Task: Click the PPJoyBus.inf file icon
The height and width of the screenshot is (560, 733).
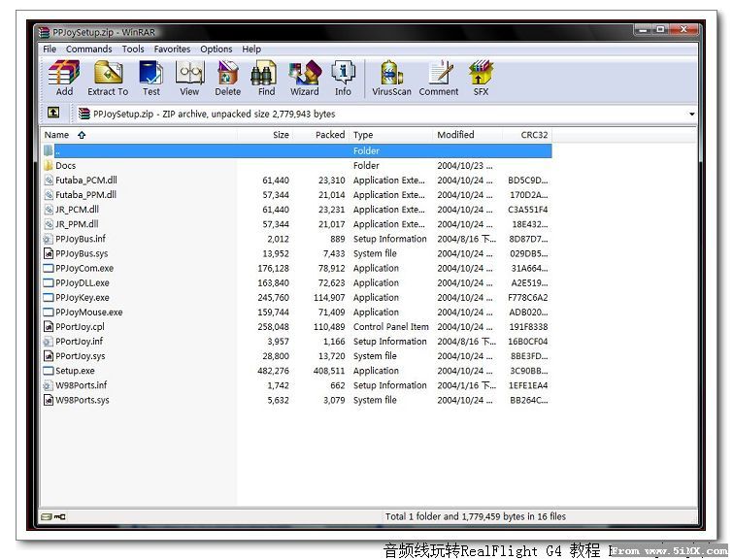Action: pyautogui.click(x=49, y=239)
